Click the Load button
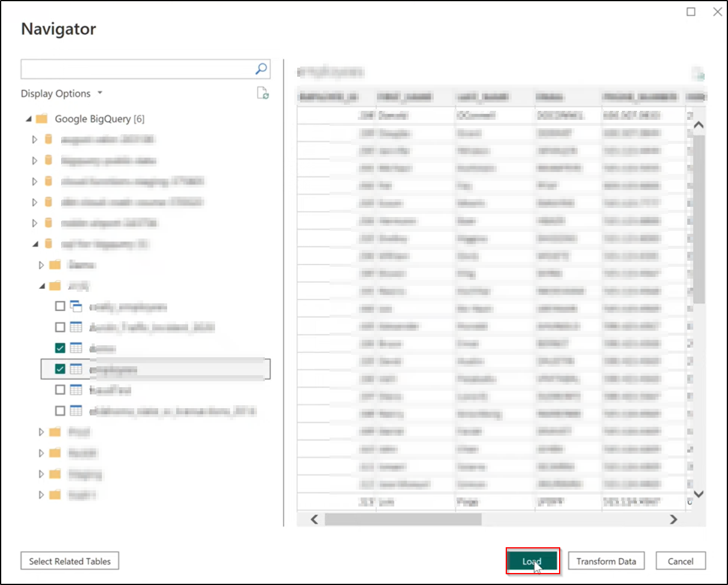This screenshot has height=585, width=728. point(532,561)
